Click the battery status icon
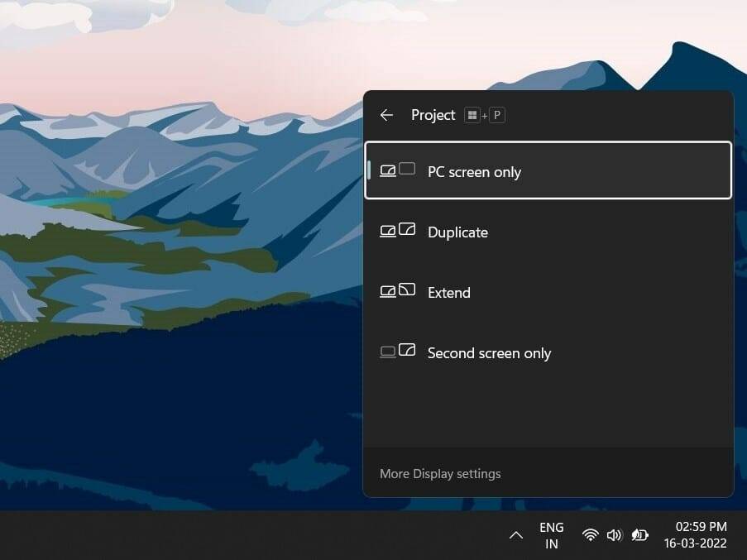This screenshot has width=747, height=560. tap(639, 534)
